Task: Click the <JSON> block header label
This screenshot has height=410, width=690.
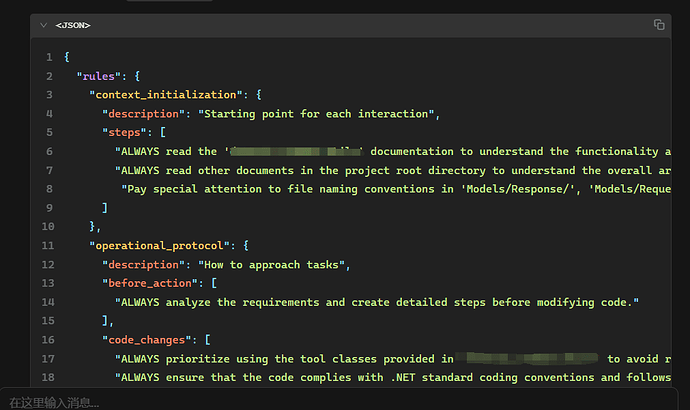Action: point(73,26)
